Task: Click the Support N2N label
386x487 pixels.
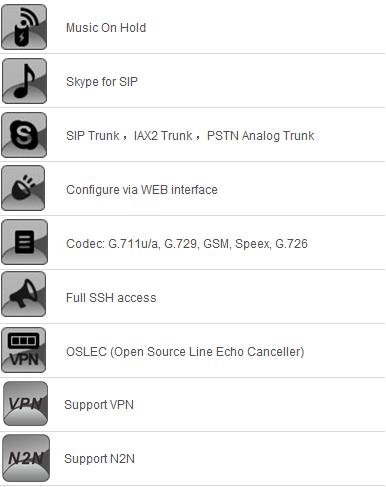Action: (99, 459)
